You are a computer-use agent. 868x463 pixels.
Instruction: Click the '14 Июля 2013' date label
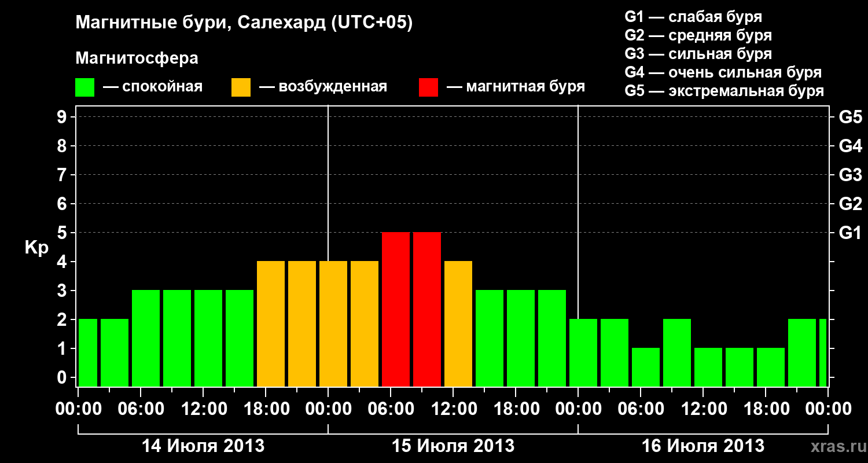[203, 446]
